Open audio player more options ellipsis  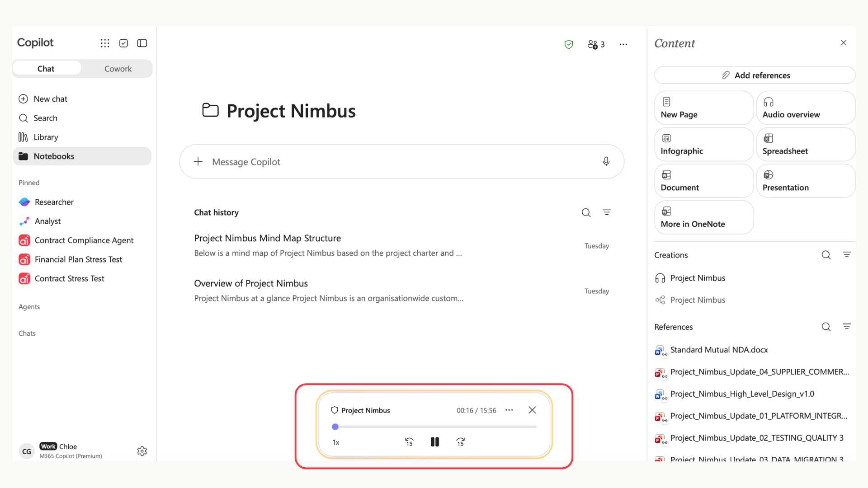point(509,410)
